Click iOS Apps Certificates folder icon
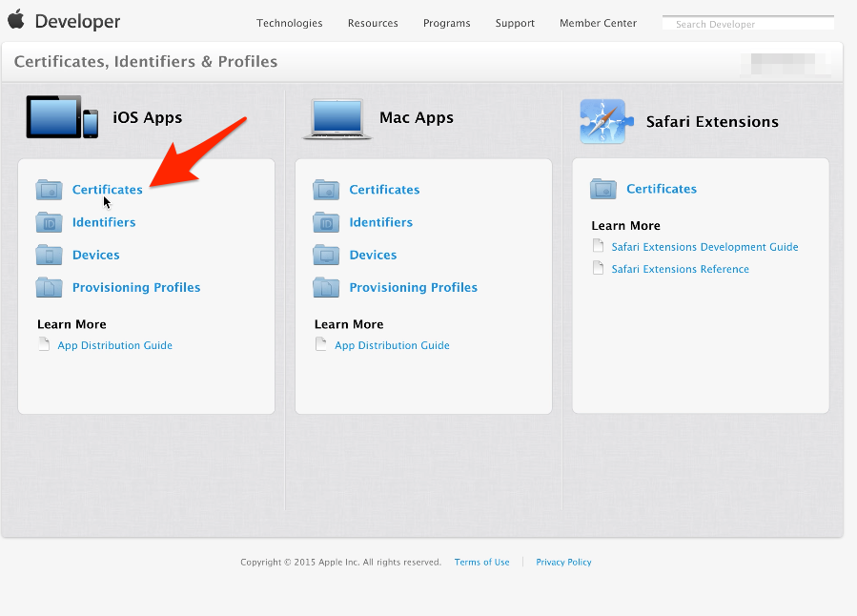Image resolution: width=857 pixels, height=616 pixels. point(50,190)
